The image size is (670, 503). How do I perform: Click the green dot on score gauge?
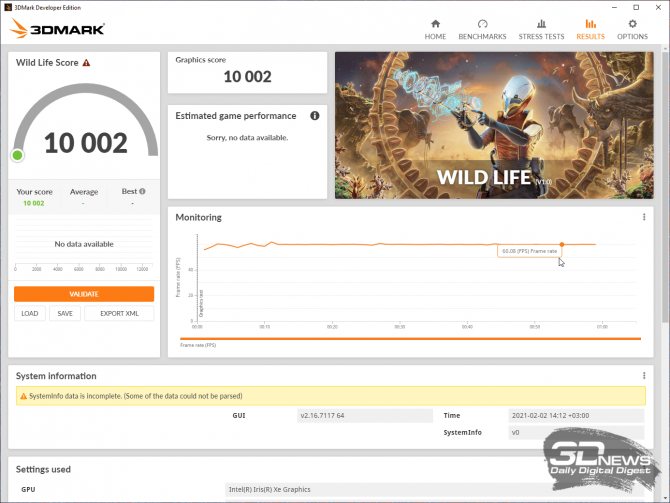click(18, 155)
